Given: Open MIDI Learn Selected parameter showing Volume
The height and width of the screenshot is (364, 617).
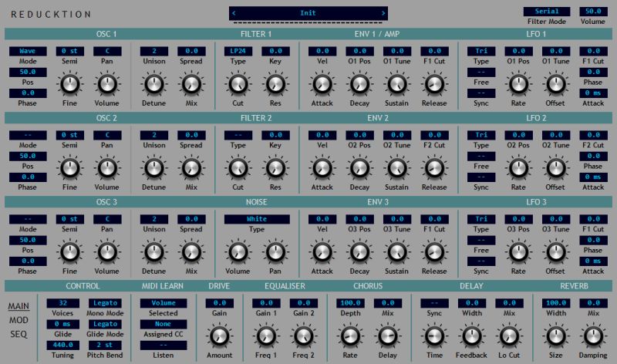Looking at the screenshot, I should click(x=164, y=303).
